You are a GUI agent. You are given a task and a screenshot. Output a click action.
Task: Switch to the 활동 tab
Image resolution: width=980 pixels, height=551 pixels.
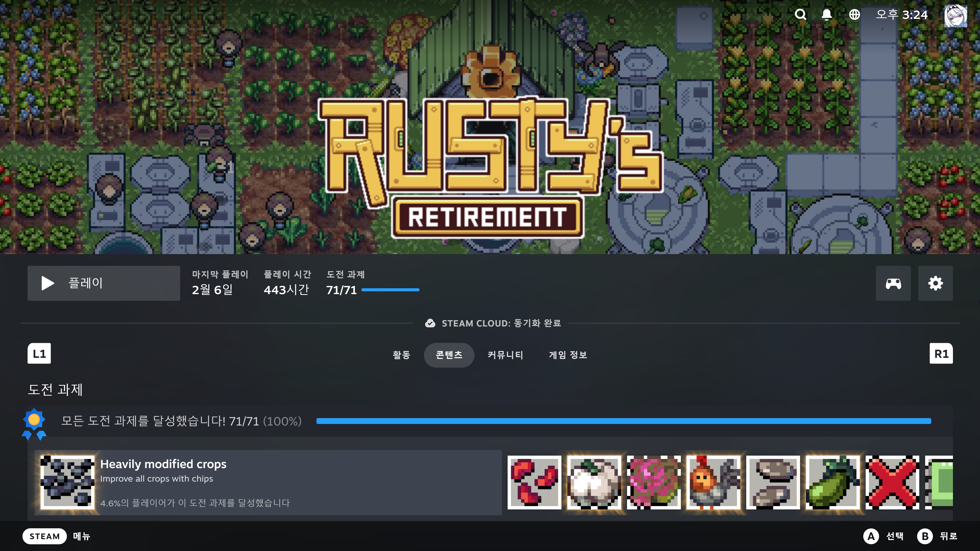coord(401,355)
